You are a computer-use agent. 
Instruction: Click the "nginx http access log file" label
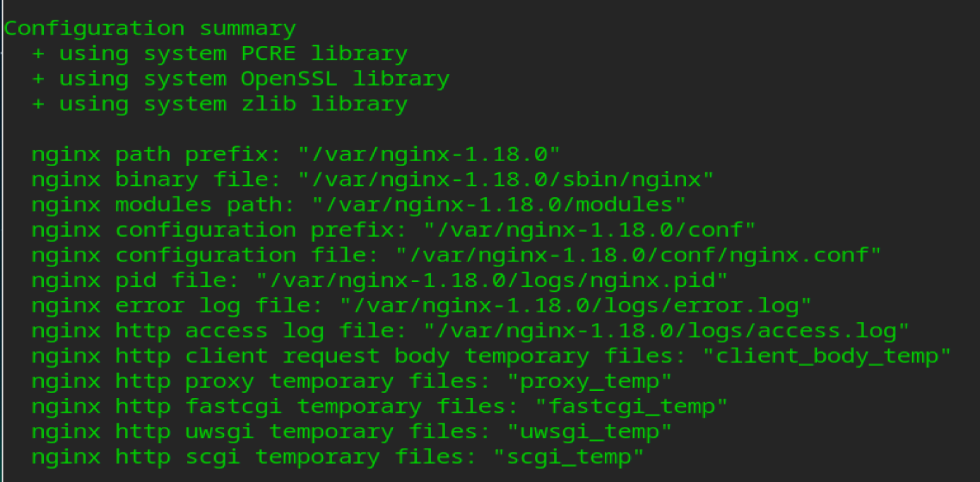(219, 331)
